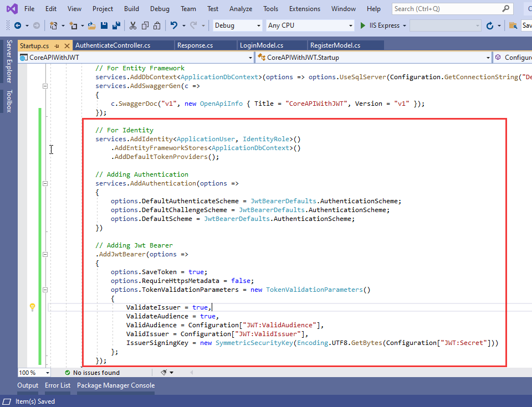Open the Undo history dropdown arrow
This screenshot has height=407, width=532.
(x=183, y=26)
